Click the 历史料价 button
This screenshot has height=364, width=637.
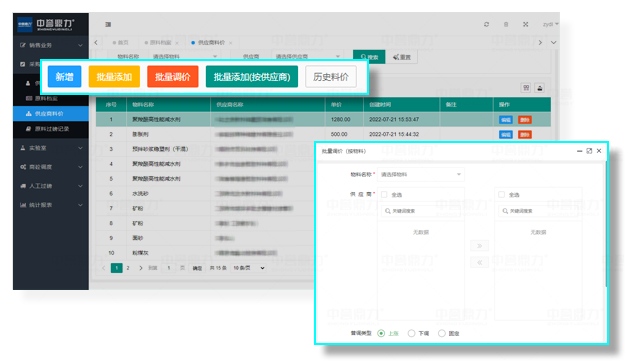pos(331,77)
